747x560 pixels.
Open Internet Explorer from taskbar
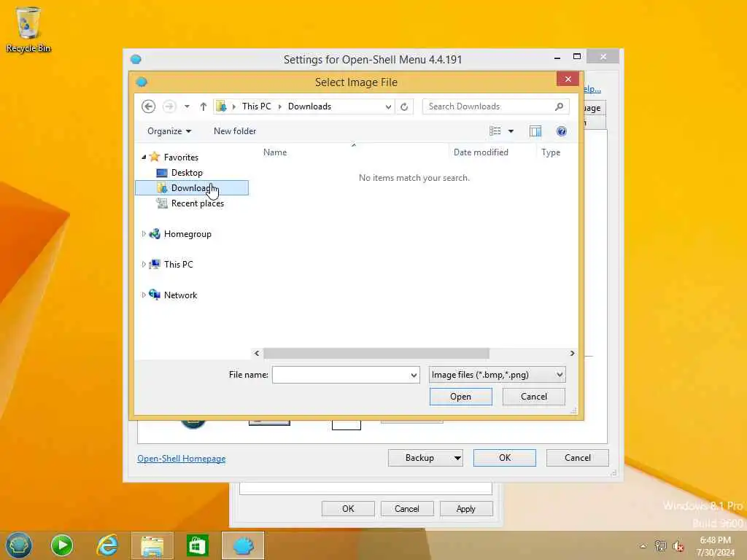tap(107, 545)
